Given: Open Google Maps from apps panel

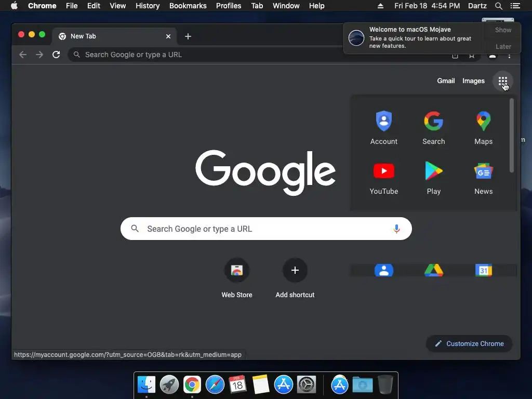Looking at the screenshot, I should point(484,128).
